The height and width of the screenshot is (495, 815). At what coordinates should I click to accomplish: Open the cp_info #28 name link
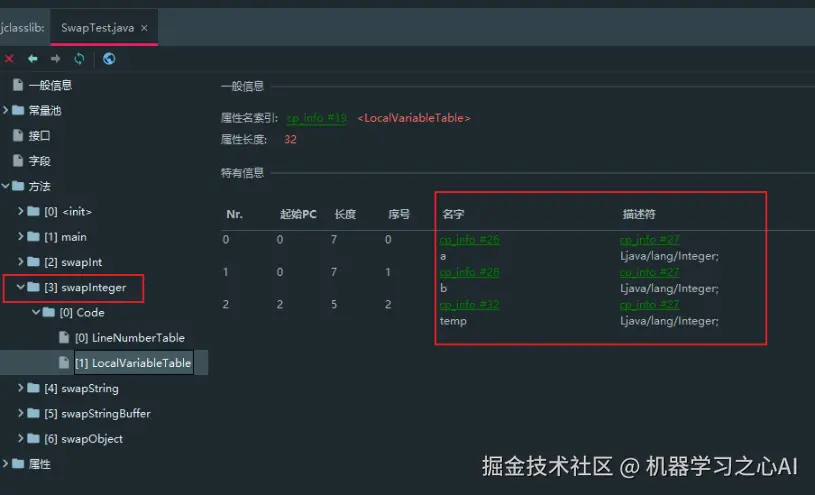click(x=469, y=272)
